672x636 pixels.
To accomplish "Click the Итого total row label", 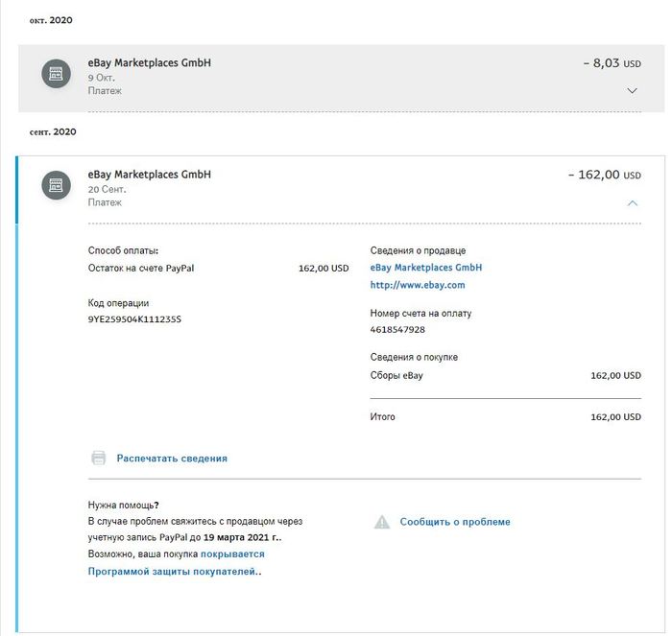I will pos(383,416).
